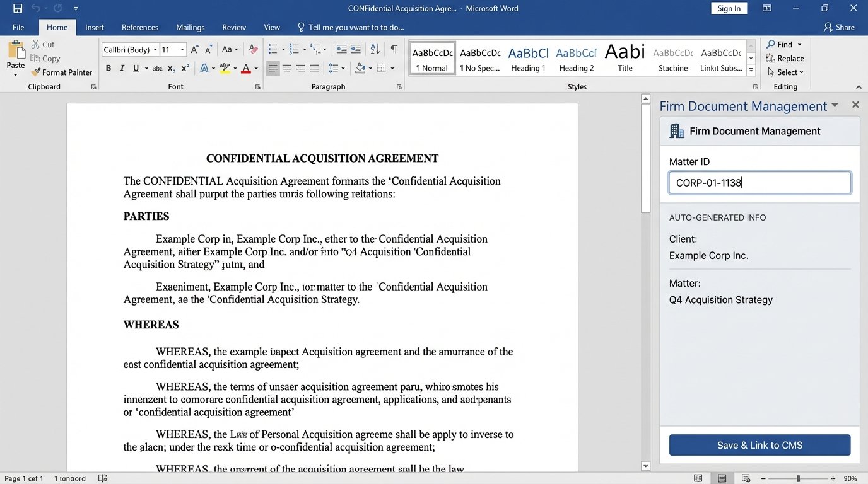Image resolution: width=868 pixels, height=484 pixels.
Task: Toggle show paragraph marks
Action: pyautogui.click(x=394, y=48)
